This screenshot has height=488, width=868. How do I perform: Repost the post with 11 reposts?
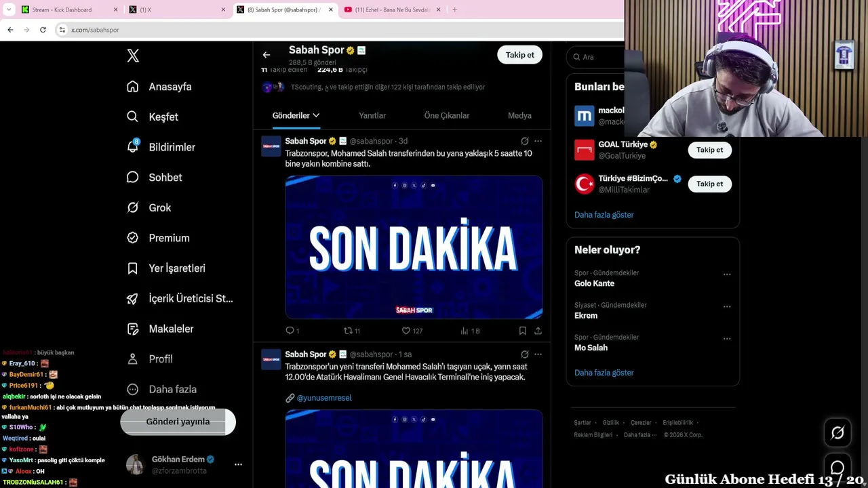click(x=351, y=331)
